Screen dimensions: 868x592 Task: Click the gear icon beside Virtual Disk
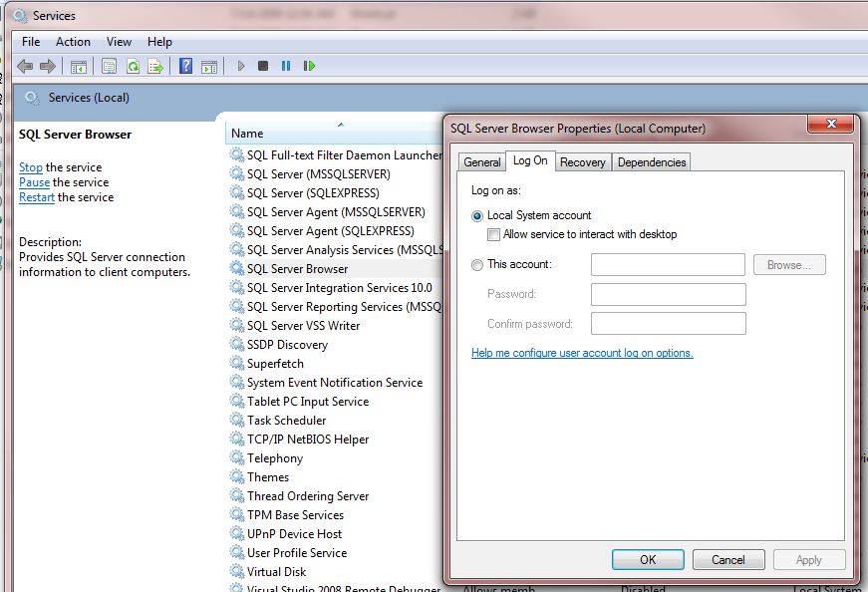click(x=237, y=571)
